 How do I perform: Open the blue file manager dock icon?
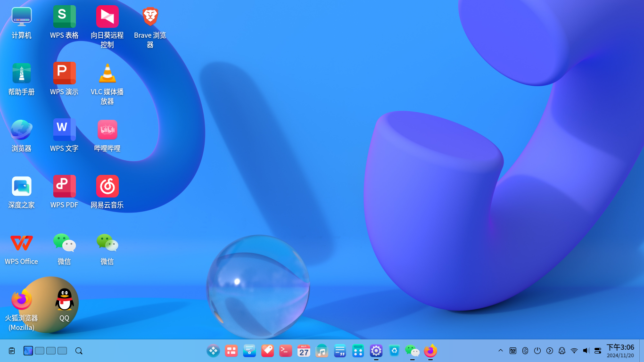pos(249,351)
